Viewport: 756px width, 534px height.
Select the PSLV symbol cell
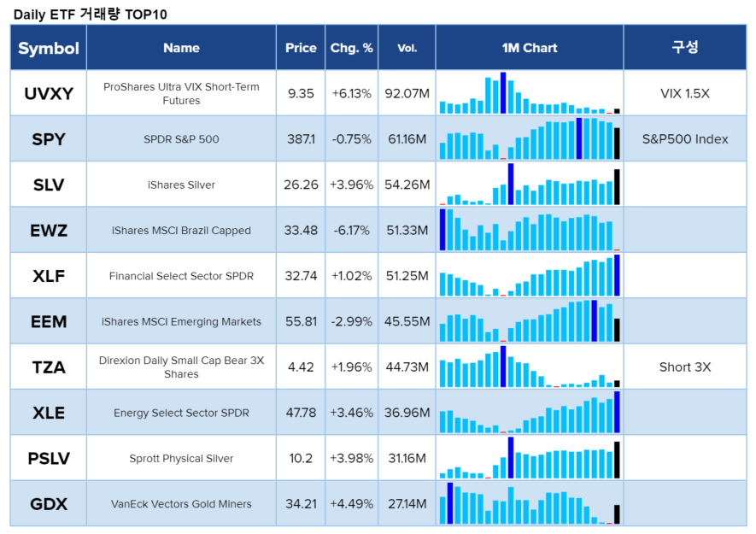(x=48, y=458)
